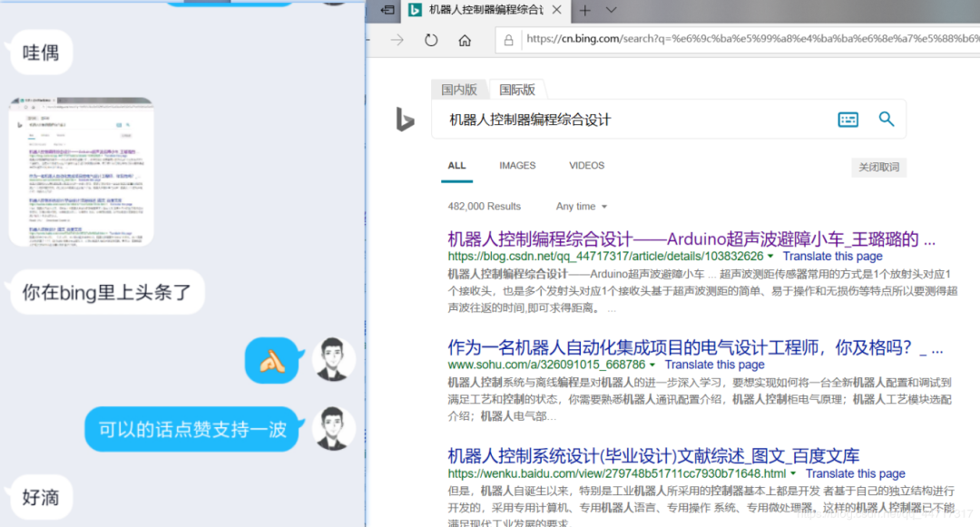Click the set-tabs-aside icon left of tab

tap(387, 10)
